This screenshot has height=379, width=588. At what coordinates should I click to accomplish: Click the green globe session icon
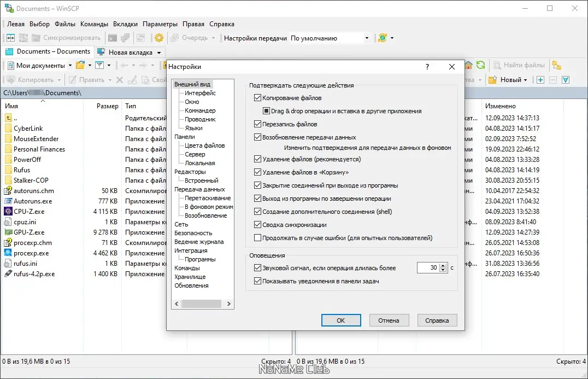(382, 38)
